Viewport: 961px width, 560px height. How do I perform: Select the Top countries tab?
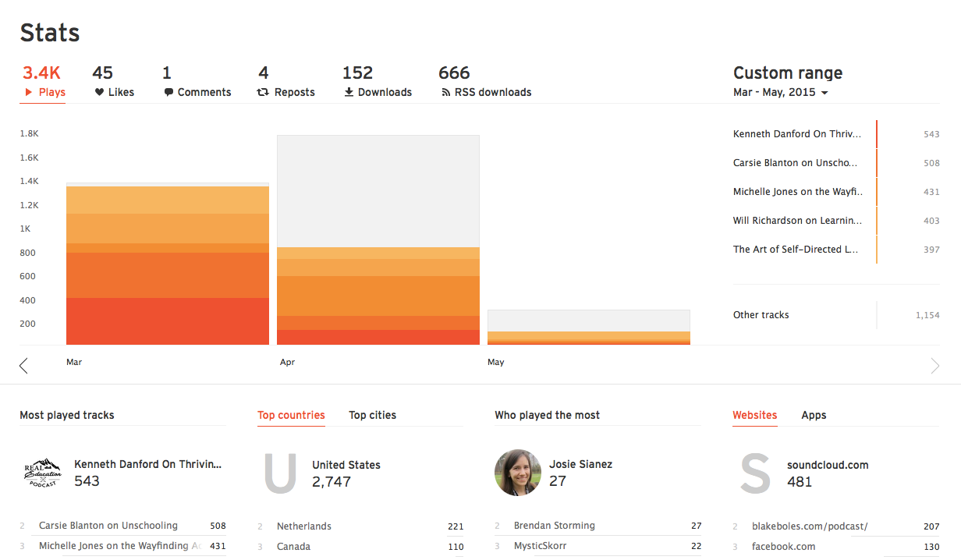click(291, 415)
